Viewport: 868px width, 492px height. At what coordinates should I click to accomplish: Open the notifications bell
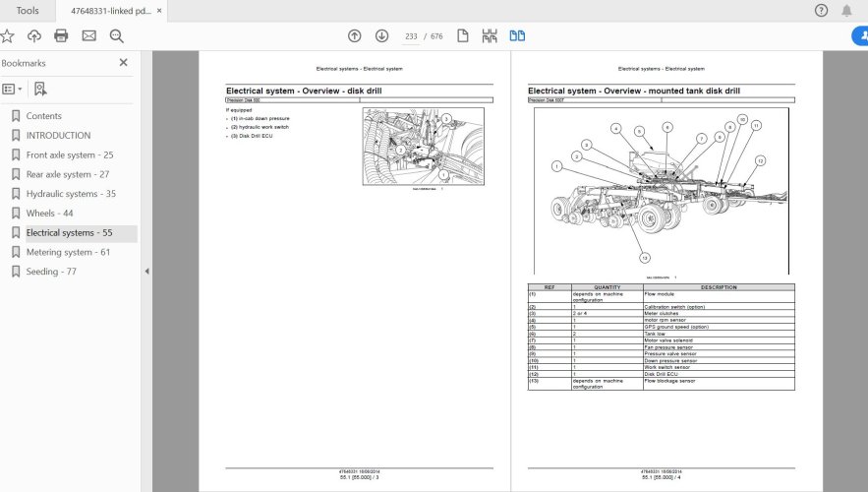tap(846, 11)
